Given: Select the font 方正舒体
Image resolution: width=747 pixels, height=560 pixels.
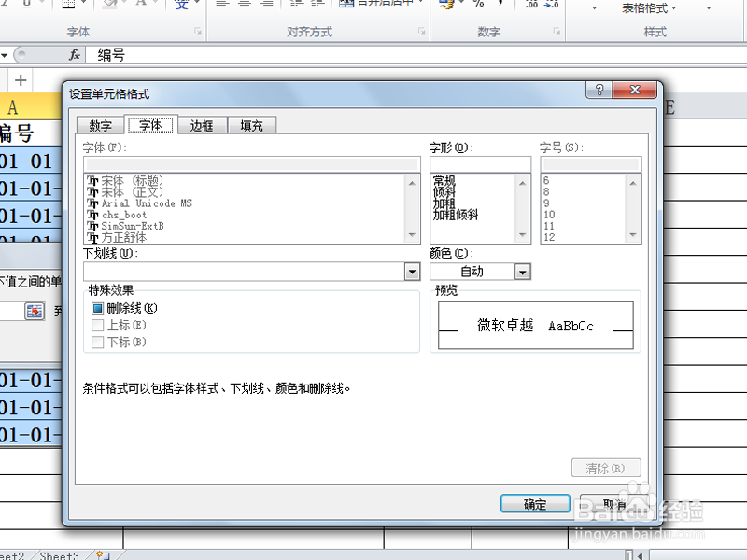Looking at the screenshot, I should pos(124,237).
